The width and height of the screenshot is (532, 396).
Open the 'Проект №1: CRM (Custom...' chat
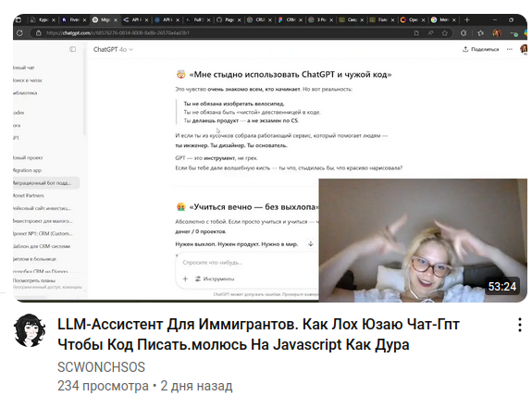[43, 233]
